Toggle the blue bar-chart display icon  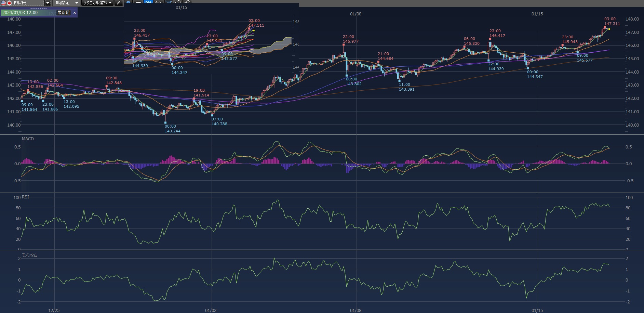(x=169, y=2)
